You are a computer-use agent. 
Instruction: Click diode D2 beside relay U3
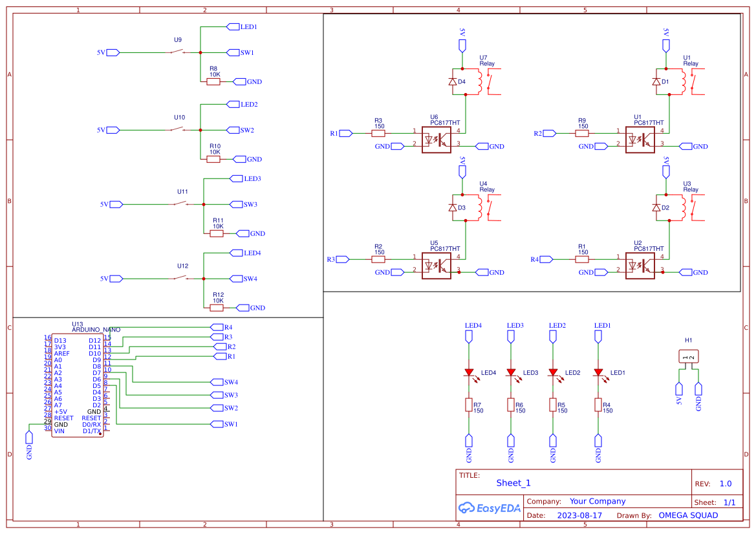[x=657, y=208]
